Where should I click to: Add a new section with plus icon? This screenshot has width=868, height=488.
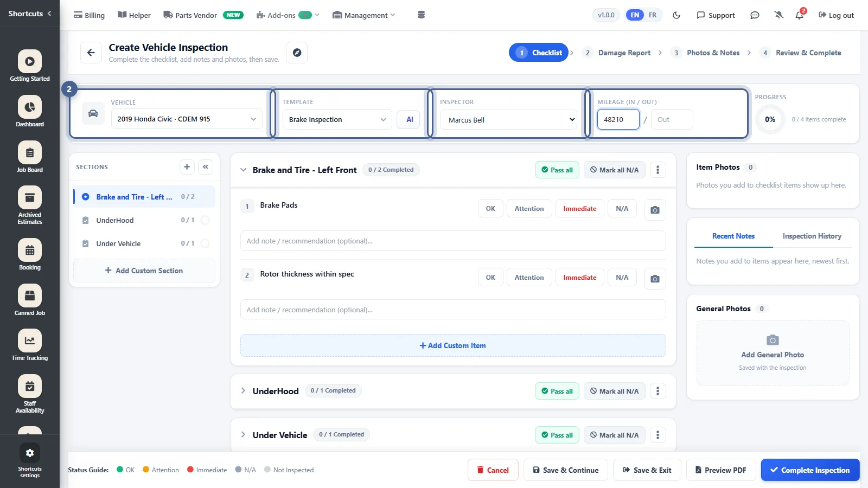tap(187, 167)
